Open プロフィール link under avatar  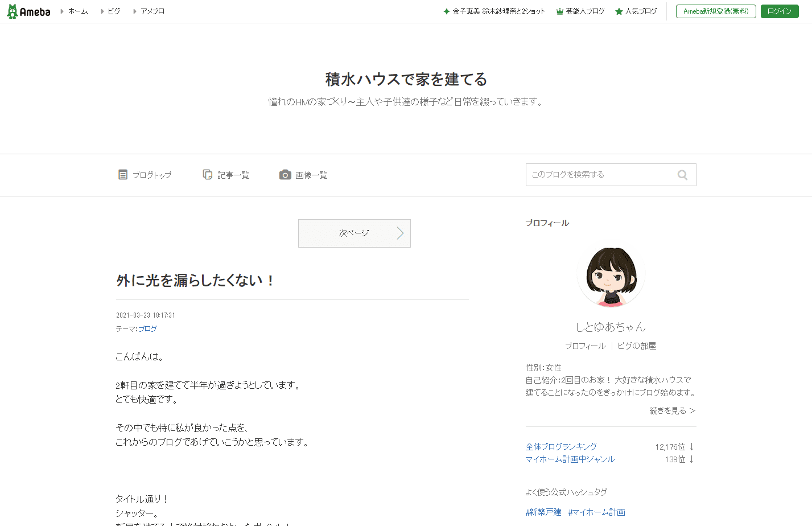[585, 346]
